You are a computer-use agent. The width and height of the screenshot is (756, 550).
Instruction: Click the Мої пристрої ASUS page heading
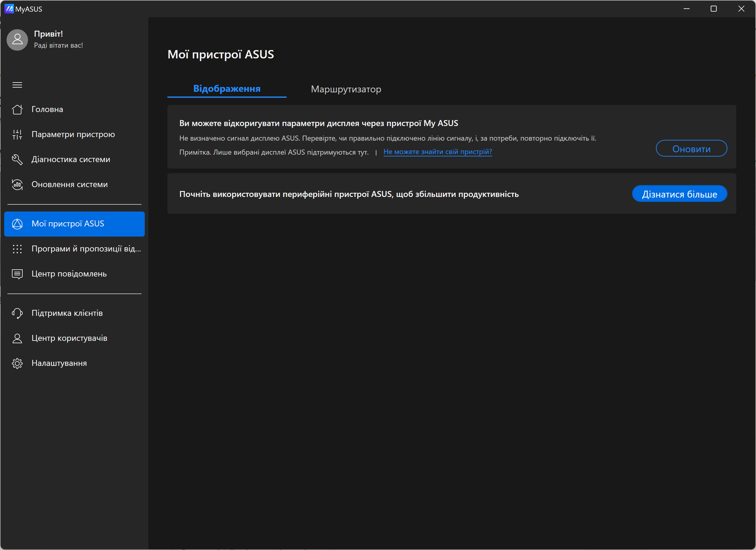pos(221,54)
